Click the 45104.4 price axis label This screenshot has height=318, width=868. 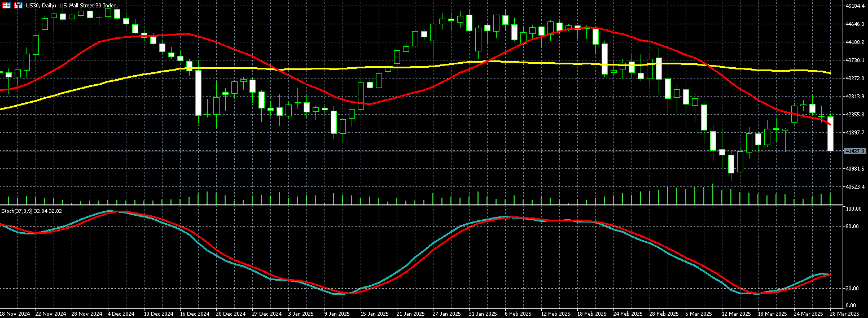(x=855, y=6)
